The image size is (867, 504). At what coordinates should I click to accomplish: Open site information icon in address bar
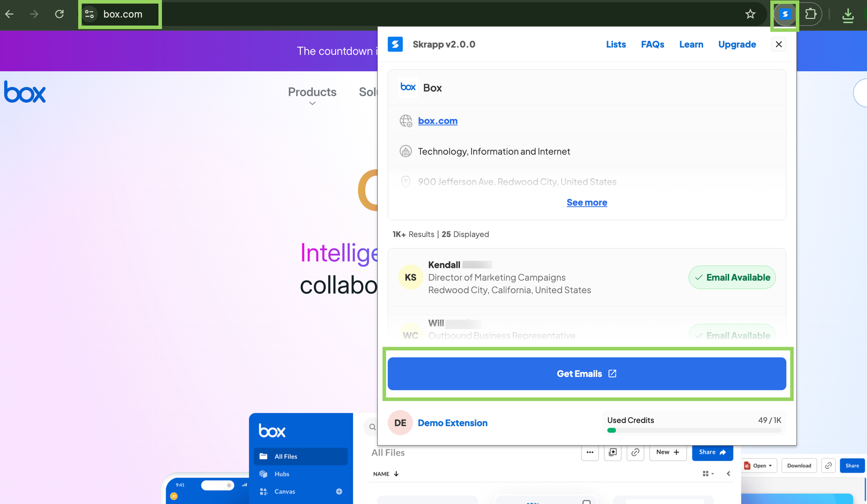[90, 14]
